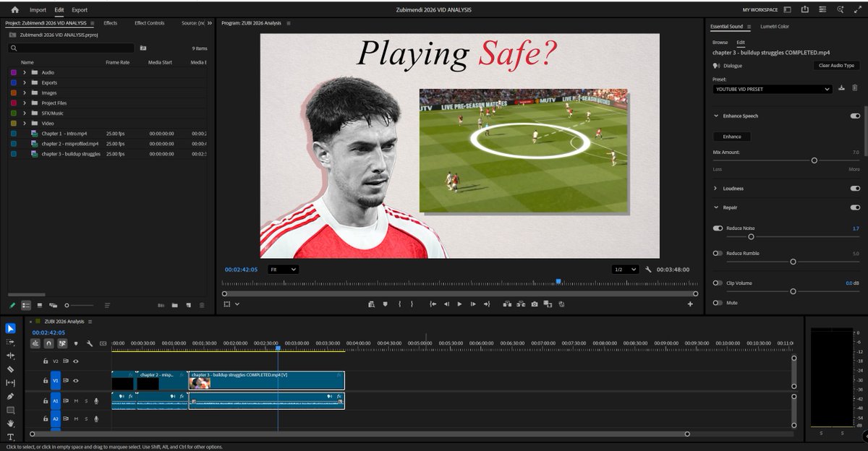
Task: Hide the V1 track eye
Action: [76, 381]
